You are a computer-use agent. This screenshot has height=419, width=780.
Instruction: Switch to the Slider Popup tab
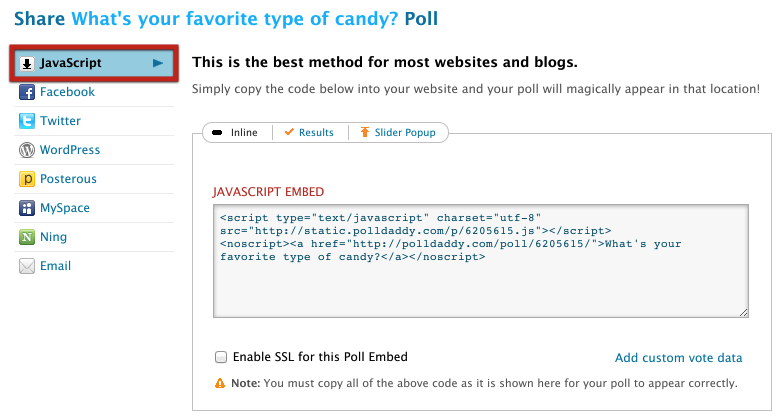point(398,132)
